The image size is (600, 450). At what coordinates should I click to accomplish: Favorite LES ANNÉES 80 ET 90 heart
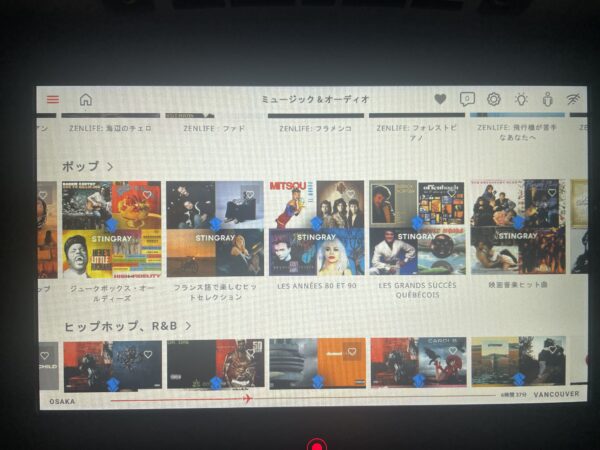pyautogui.click(x=351, y=194)
